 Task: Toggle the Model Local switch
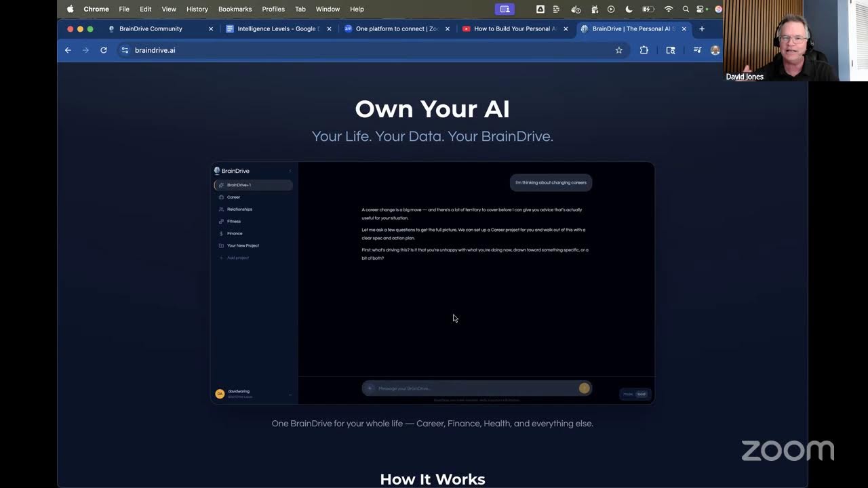(x=636, y=394)
